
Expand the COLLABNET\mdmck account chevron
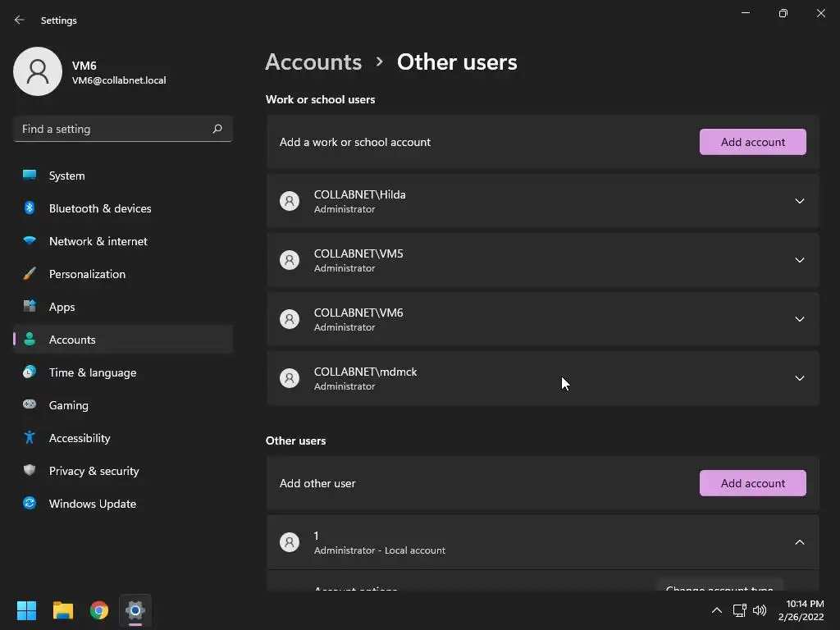point(799,378)
